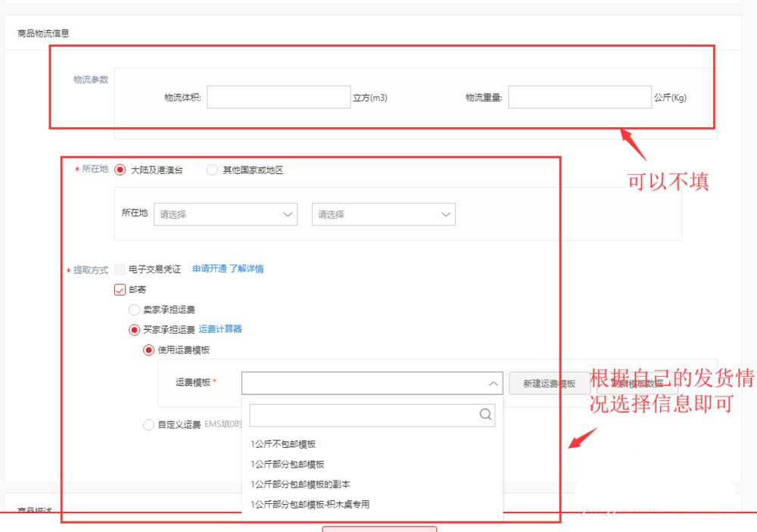
Task: Open the city 请选择 dropdown
Action: (x=383, y=214)
